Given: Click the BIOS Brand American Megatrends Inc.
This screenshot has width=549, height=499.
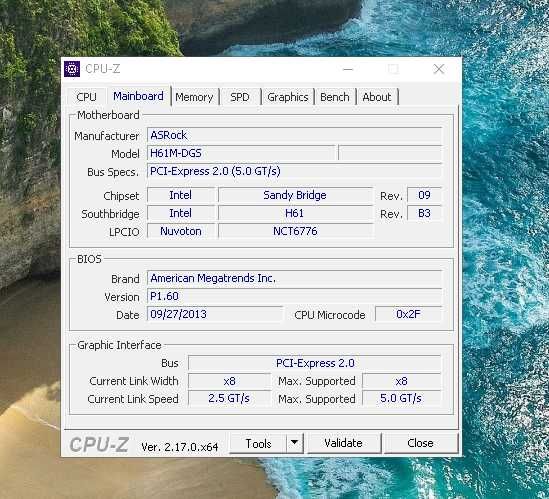Looking at the screenshot, I should click(x=294, y=278).
